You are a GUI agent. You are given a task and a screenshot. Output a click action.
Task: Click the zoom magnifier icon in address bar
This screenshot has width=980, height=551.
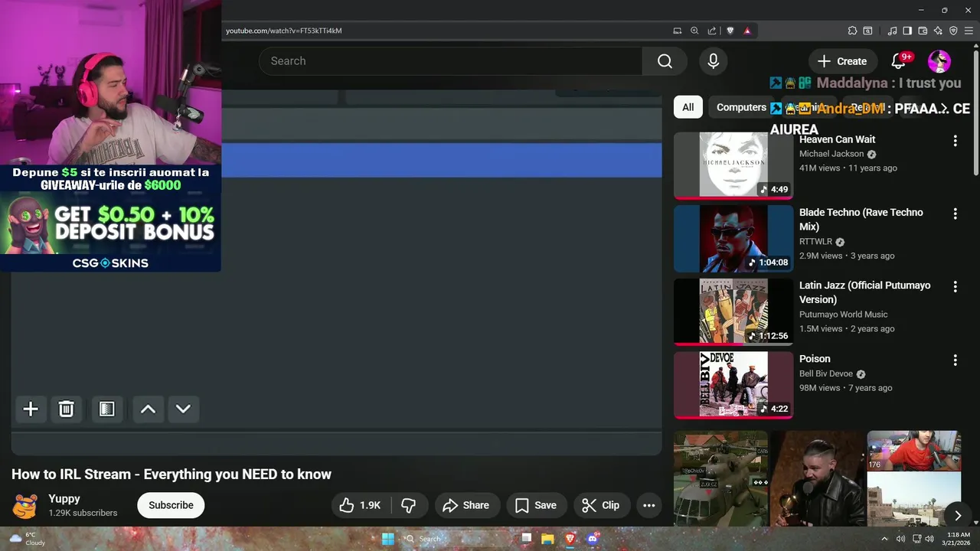694,31
